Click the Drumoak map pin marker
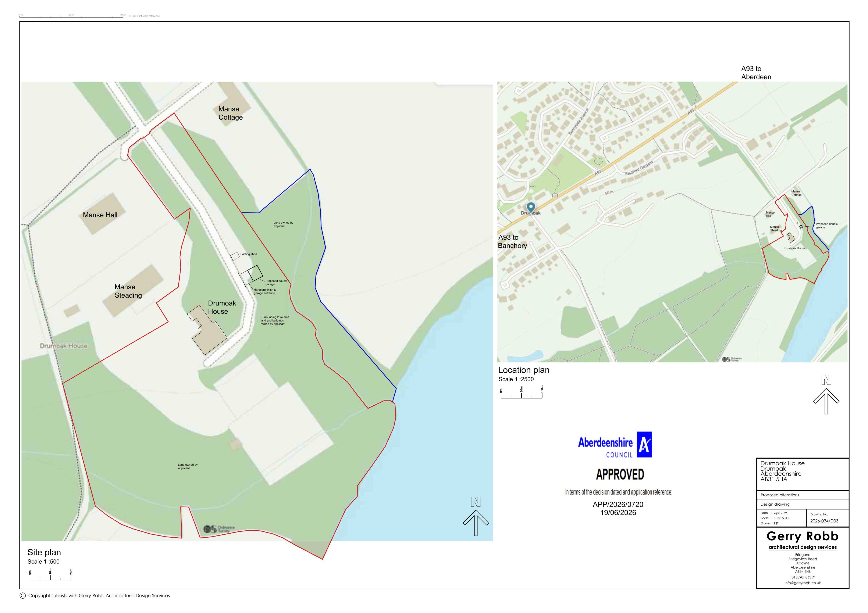The height and width of the screenshot is (613, 868). [531, 208]
